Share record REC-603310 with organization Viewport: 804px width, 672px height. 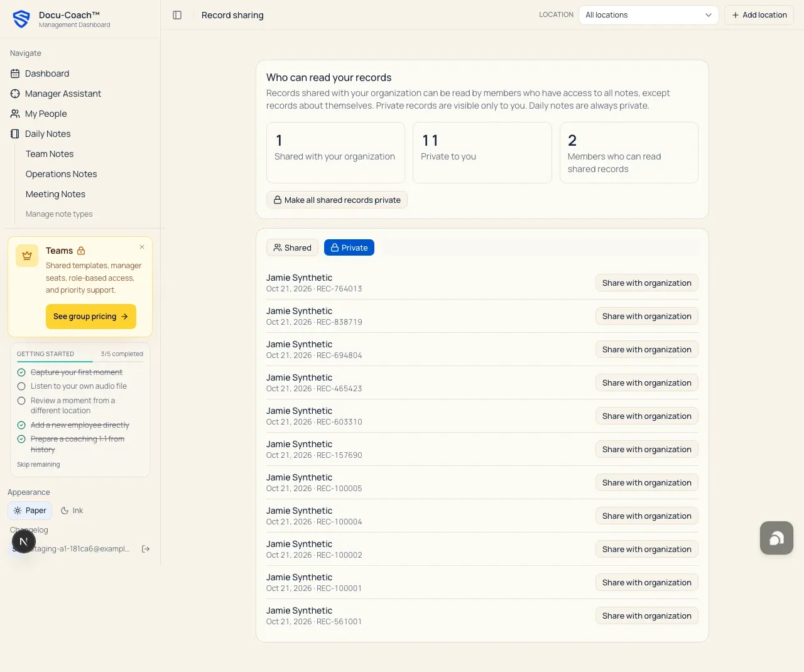pyautogui.click(x=646, y=416)
